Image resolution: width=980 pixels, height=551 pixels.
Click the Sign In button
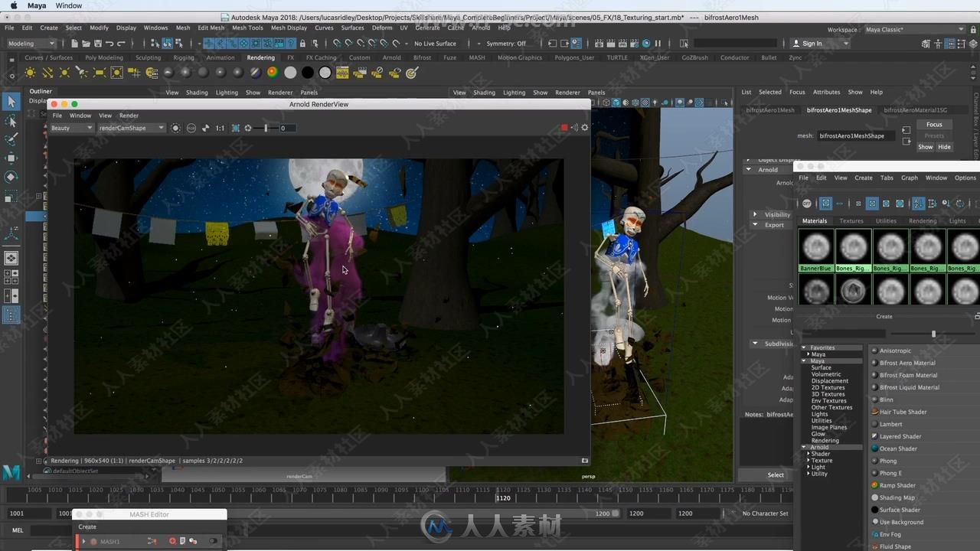click(x=812, y=44)
